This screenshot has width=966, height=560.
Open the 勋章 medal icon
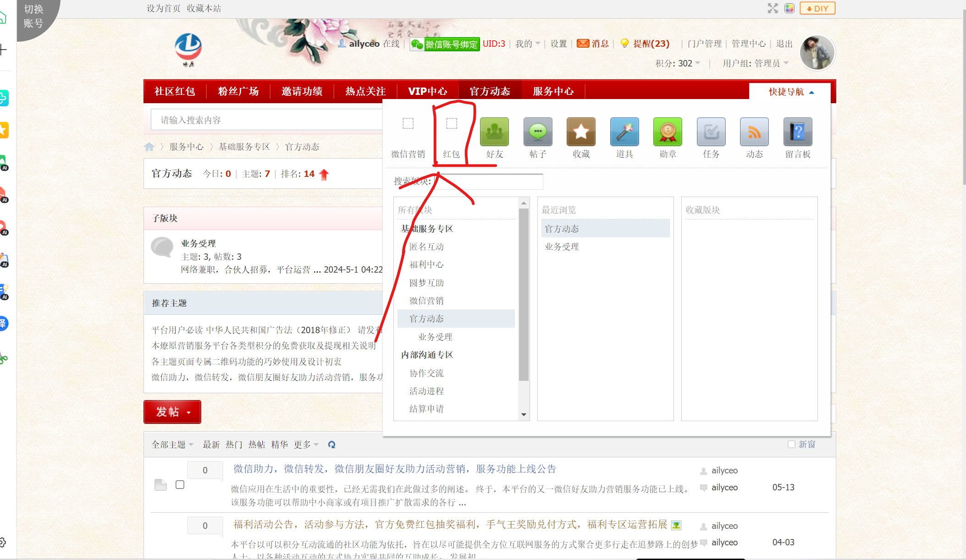pyautogui.click(x=668, y=132)
